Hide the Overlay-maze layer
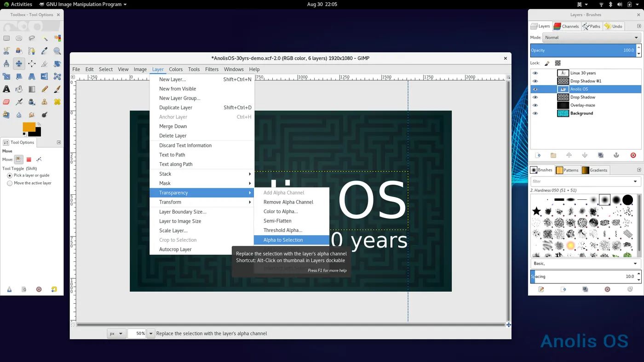 pyautogui.click(x=535, y=105)
